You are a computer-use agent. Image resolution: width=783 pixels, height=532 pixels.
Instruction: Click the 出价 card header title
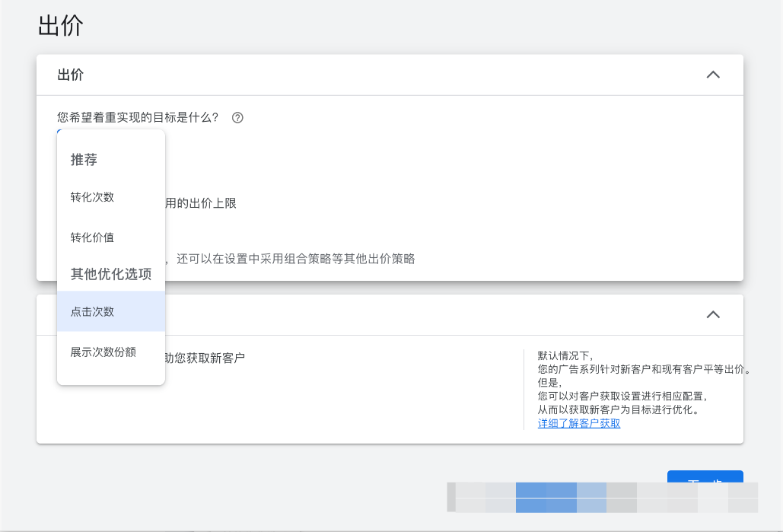pyautogui.click(x=71, y=75)
